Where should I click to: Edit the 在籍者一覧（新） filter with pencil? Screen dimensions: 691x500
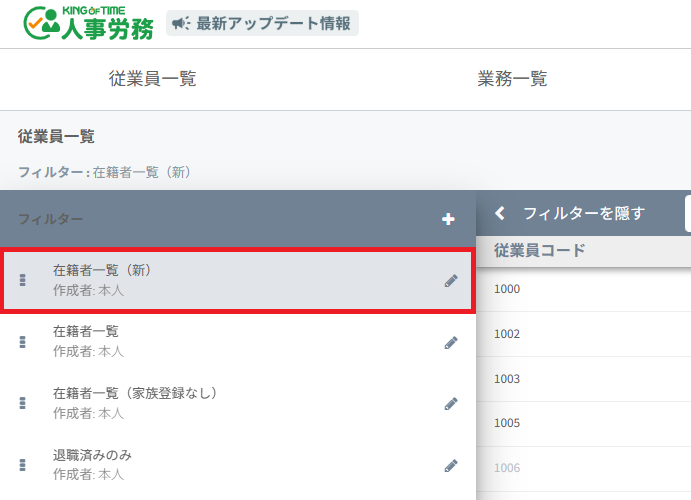pos(451,281)
